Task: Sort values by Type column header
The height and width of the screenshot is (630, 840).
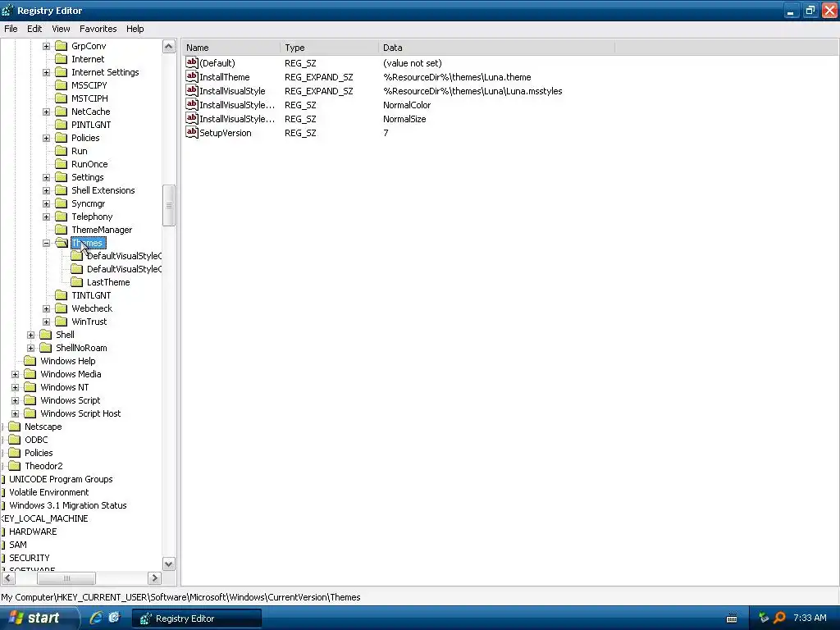Action: click(x=329, y=48)
